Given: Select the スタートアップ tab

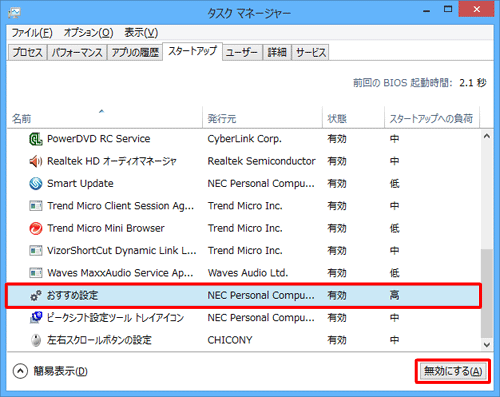Looking at the screenshot, I should point(192,51).
